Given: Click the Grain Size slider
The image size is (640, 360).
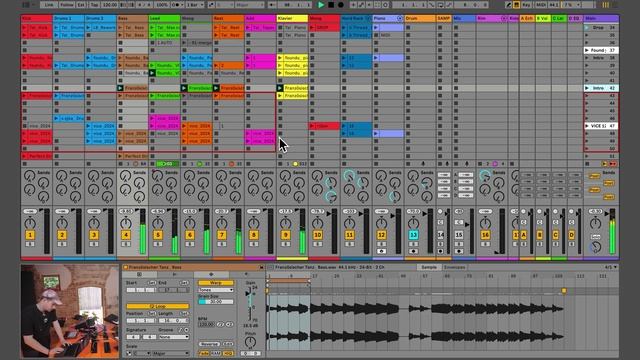Looking at the screenshot, I should click(x=216, y=302).
